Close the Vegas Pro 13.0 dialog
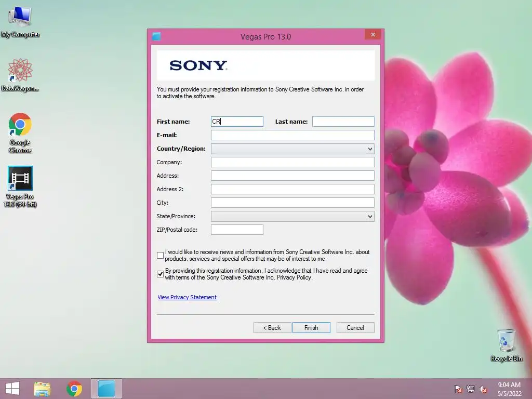This screenshot has width=532, height=399. (x=373, y=35)
